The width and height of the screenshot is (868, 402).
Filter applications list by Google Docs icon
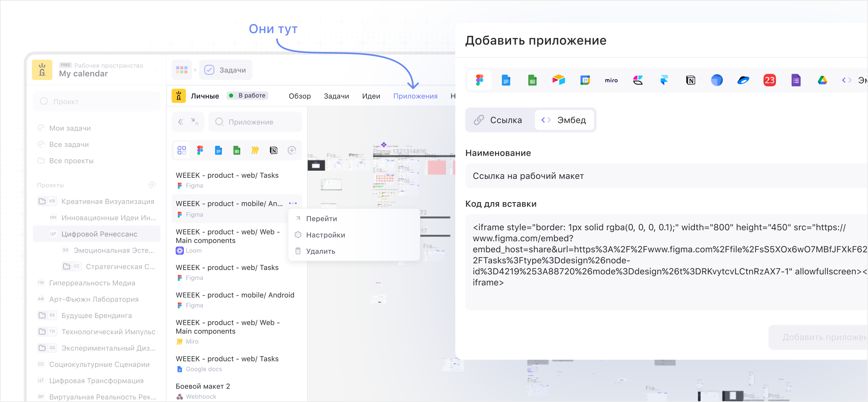click(218, 150)
